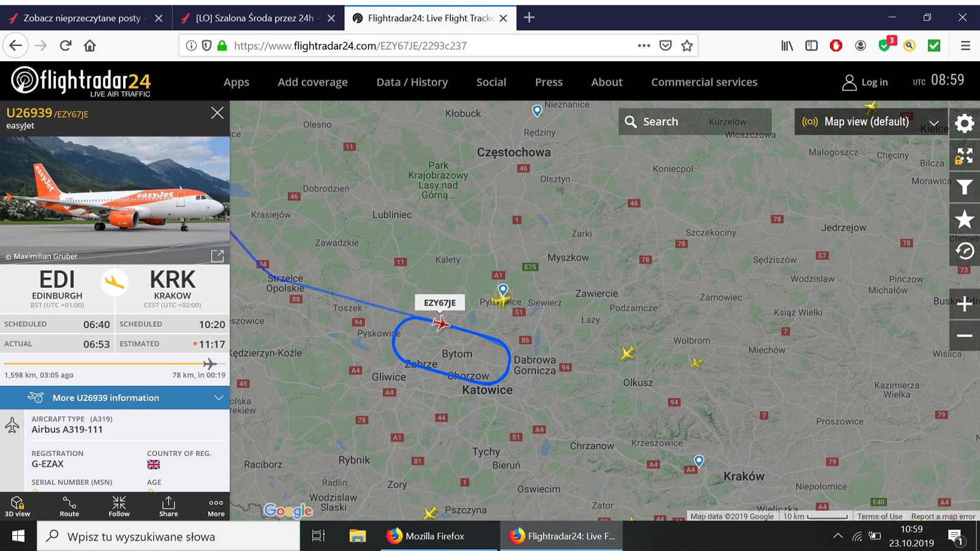Go to the browser home page
The image size is (980, 551).
[90, 45]
